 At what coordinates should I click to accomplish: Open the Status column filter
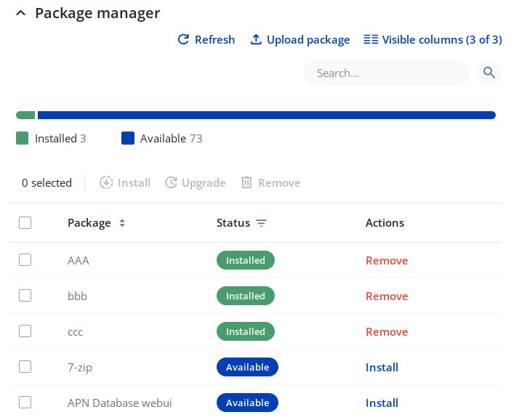click(261, 223)
